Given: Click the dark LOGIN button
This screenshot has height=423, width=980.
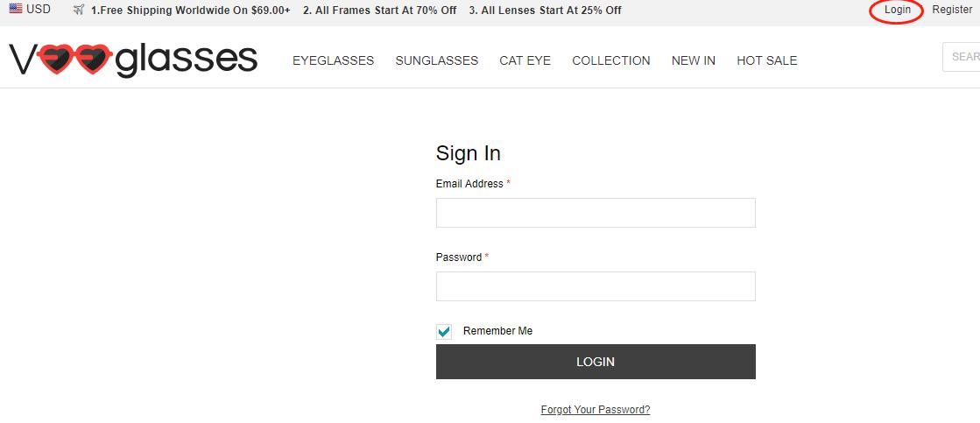Looking at the screenshot, I should [596, 361].
